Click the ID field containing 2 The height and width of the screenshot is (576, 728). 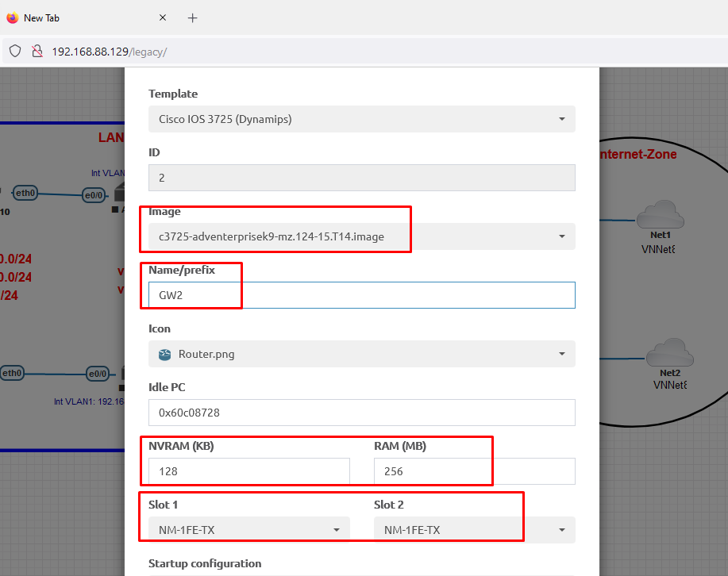point(362,178)
